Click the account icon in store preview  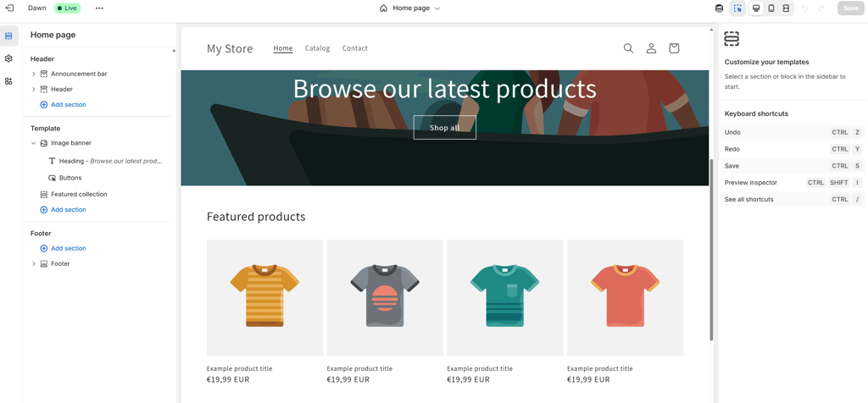651,48
